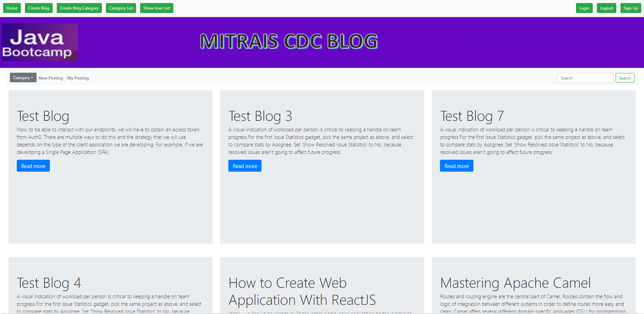This screenshot has width=644, height=314.
Task: Open the Category List
Action: click(x=121, y=8)
